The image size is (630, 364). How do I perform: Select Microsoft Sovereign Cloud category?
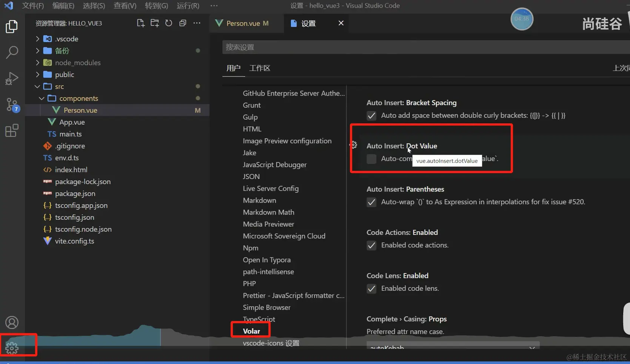[284, 236]
